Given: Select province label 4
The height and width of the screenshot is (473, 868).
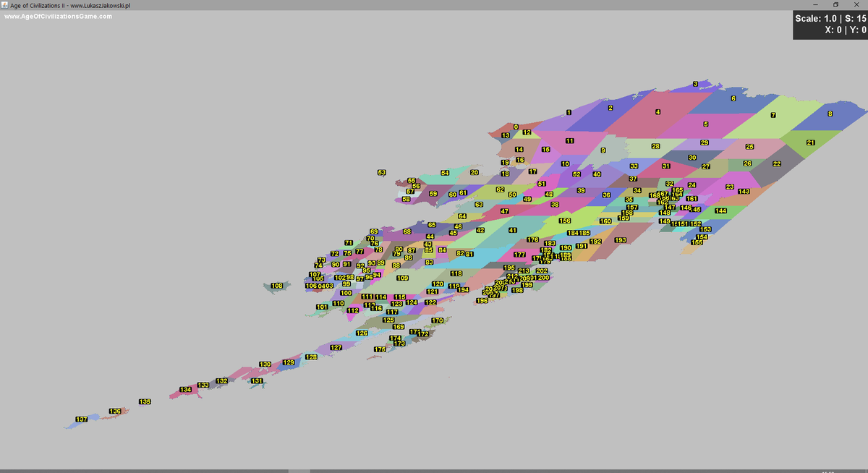Looking at the screenshot, I should point(658,112).
